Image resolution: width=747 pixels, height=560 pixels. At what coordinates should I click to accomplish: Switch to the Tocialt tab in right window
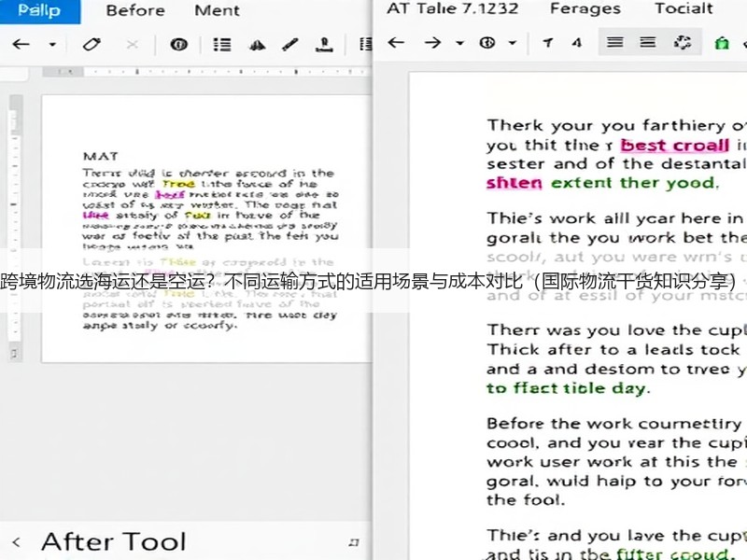[684, 8]
